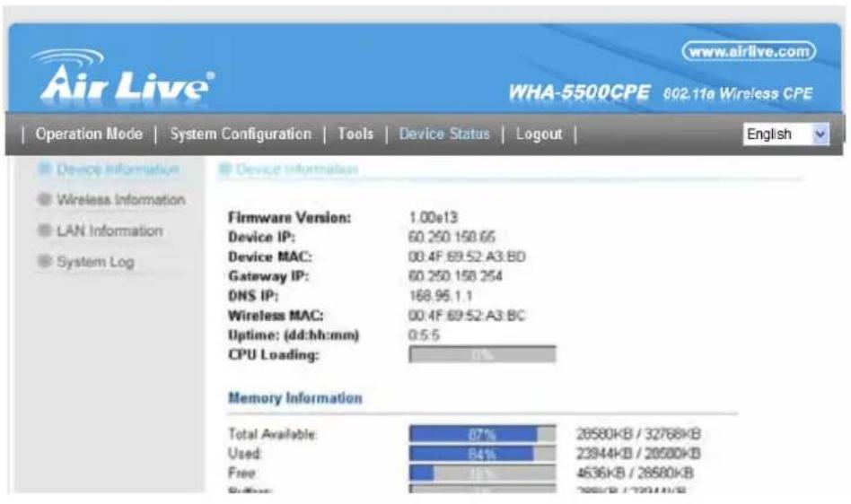Click the 802.11a Wireless CPE text

tap(738, 94)
